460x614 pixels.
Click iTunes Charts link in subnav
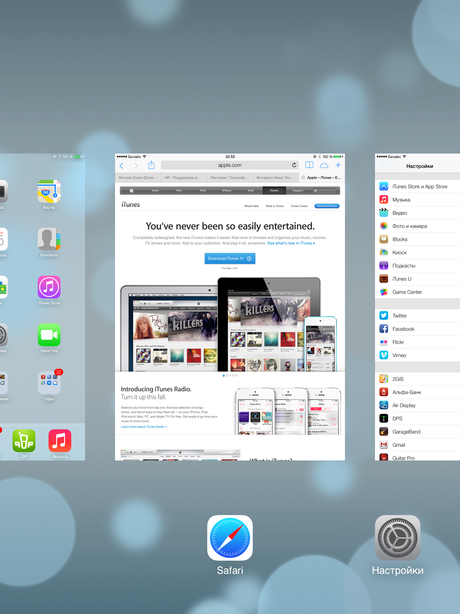click(x=299, y=206)
